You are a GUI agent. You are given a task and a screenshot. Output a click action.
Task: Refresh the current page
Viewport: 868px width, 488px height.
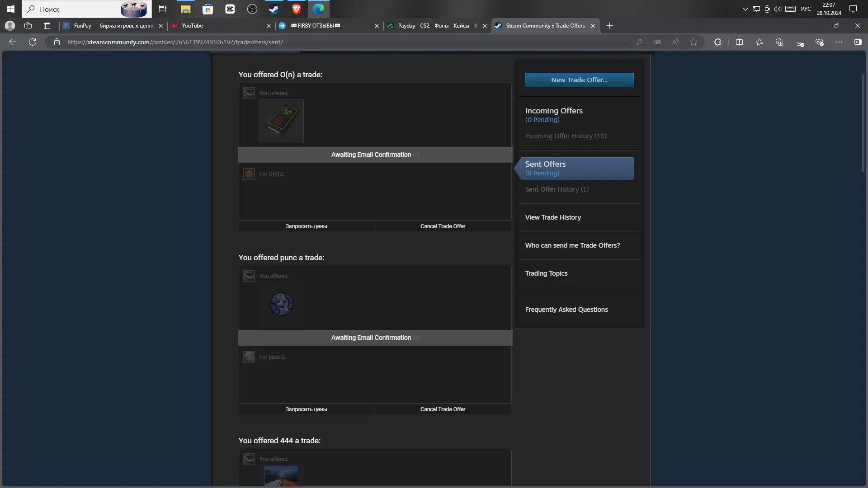(33, 42)
